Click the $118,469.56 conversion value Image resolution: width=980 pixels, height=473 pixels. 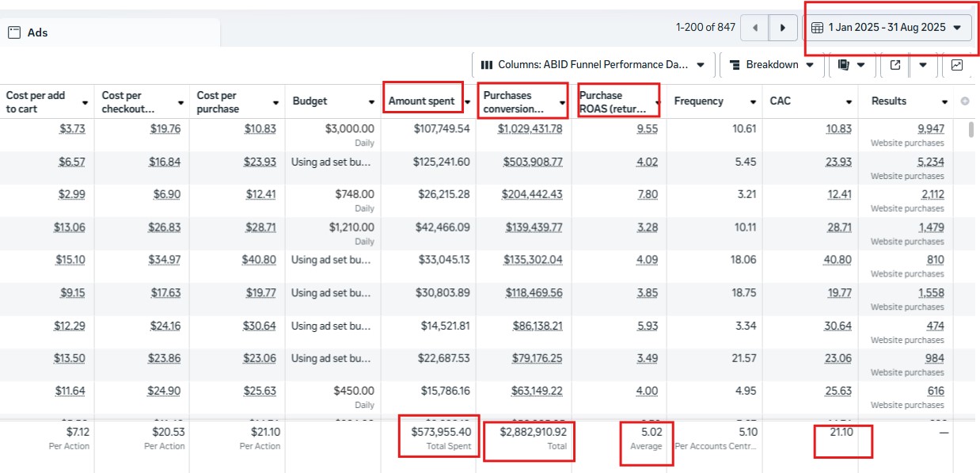534,293
